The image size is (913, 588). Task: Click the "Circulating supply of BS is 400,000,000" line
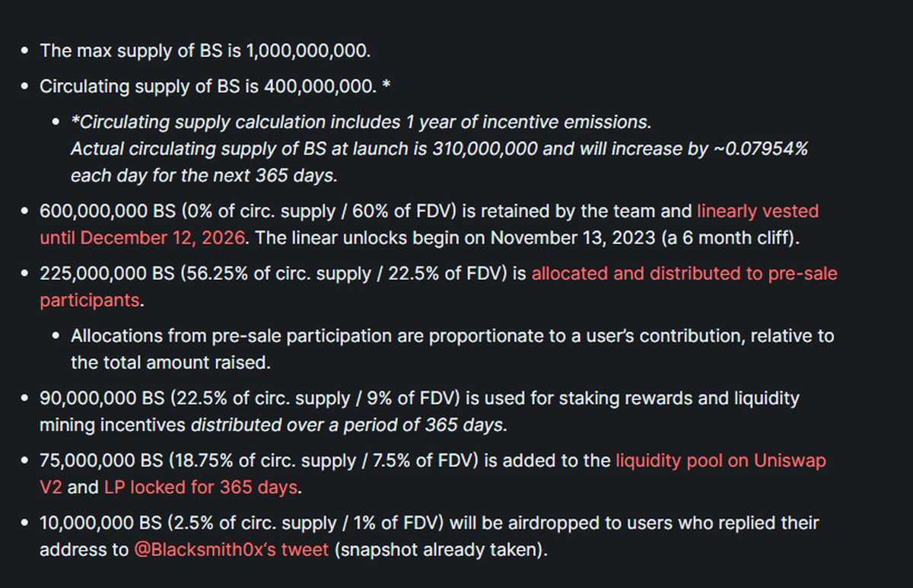click(x=208, y=87)
